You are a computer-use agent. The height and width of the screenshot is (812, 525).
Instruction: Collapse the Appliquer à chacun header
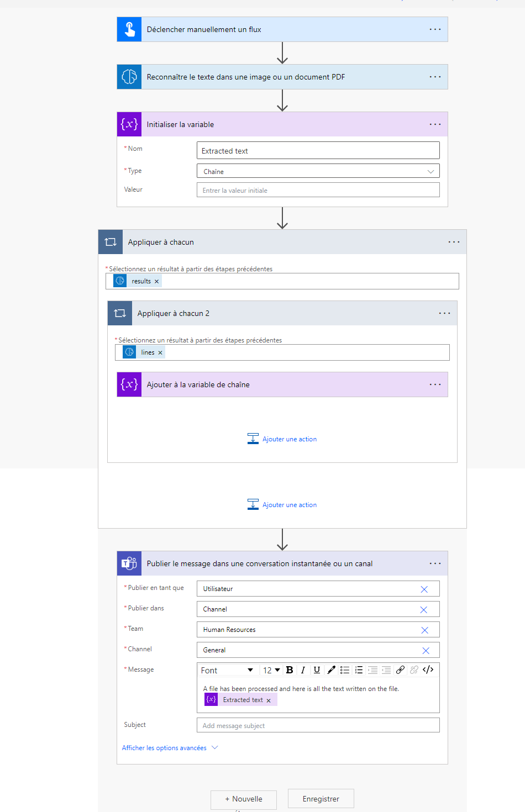click(x=282, y=242)
